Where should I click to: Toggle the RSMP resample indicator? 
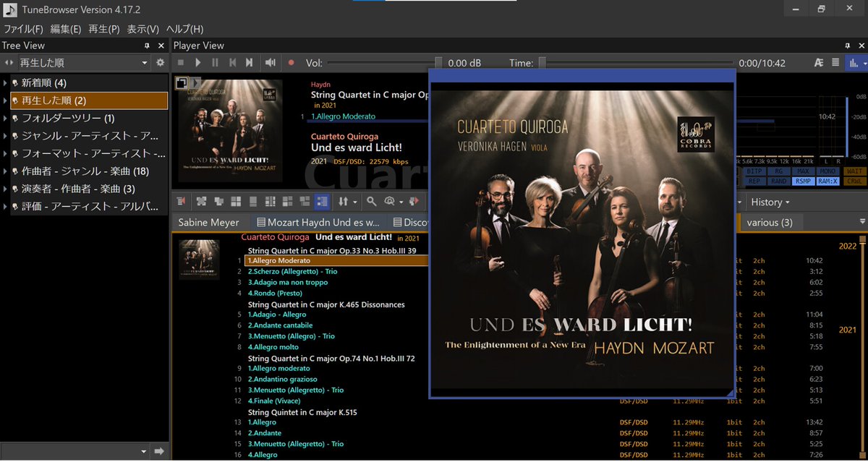point(803,181)
